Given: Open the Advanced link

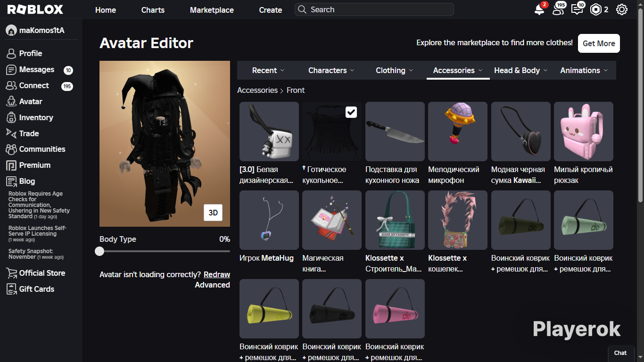Looking at the screenshot, I should 213,285.
